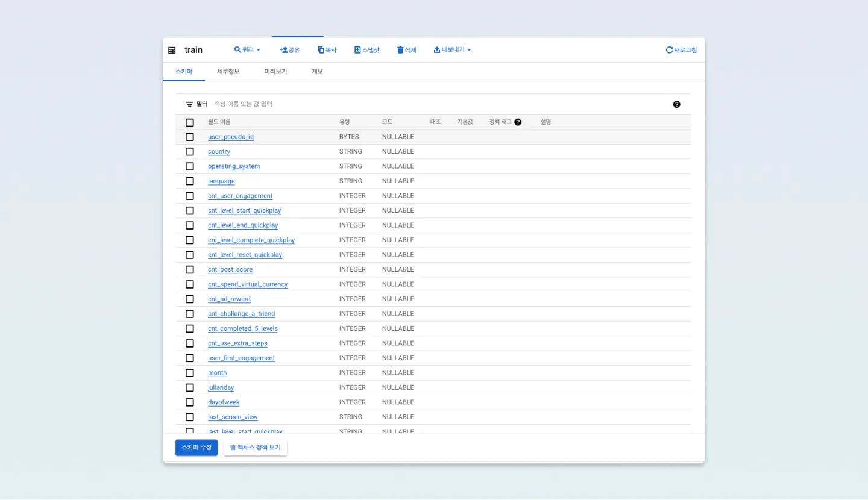Open the cnt_level_reset_quickplay field link
The width and height of the screenshot is (868, 500).
[245, 255]
